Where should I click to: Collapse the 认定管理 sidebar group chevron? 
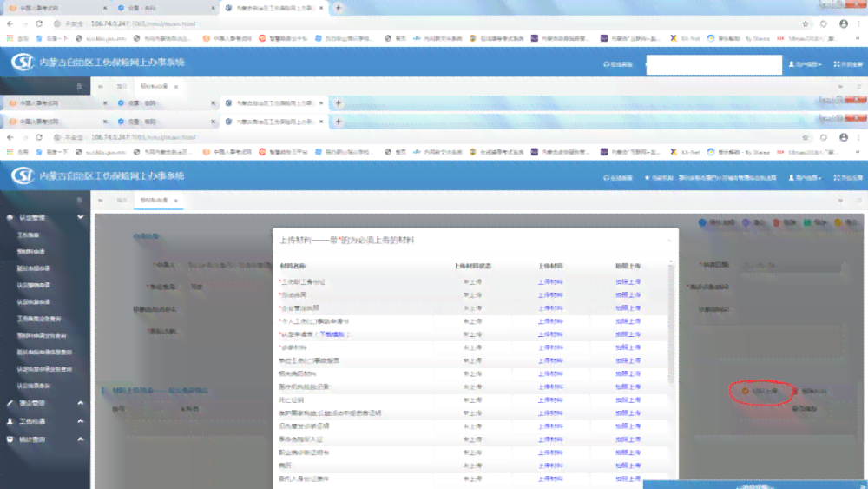[80, 217]
